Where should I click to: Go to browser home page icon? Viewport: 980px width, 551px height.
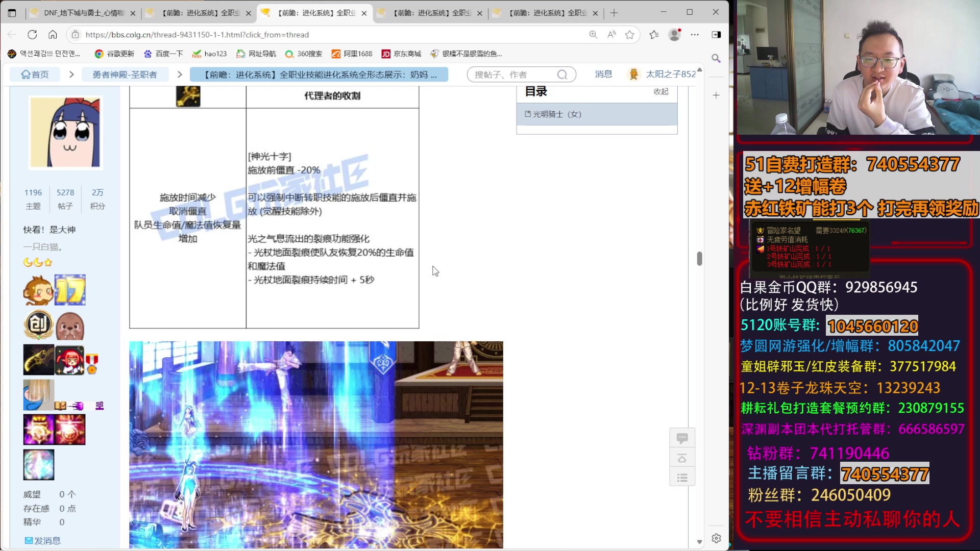click(53, 35)
